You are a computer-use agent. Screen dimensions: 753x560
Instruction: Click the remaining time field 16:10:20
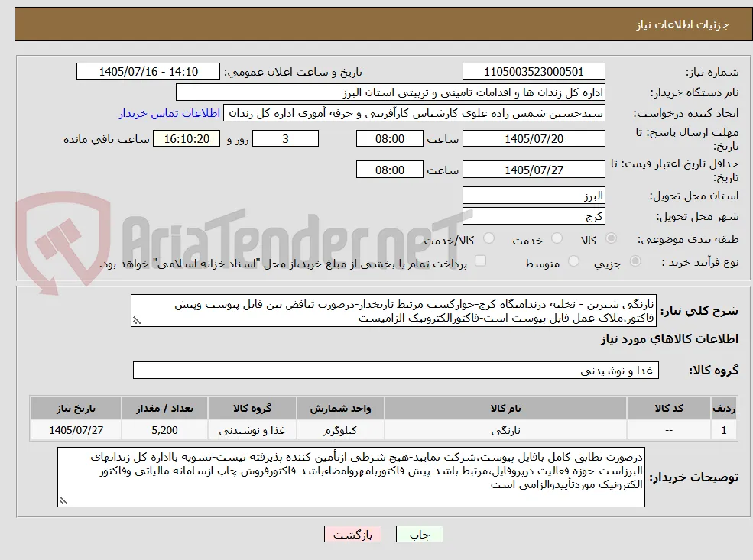(187, 139)
